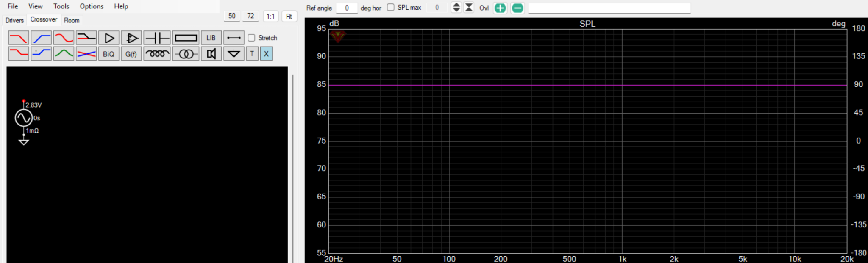This screenshot has width=868, height=263.
Task: Add a loudspeaker driver component
Action: coord(211,54)
